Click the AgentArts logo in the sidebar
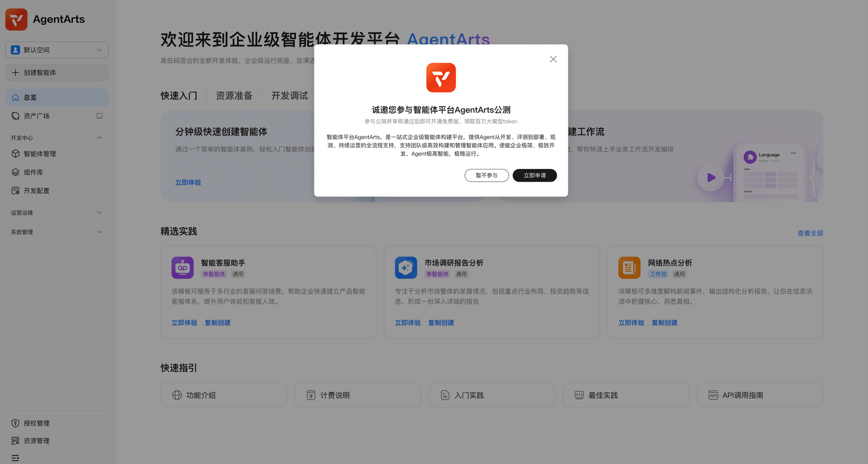Image resolution: width=868 pixels, height=464 pixels. 16,20
